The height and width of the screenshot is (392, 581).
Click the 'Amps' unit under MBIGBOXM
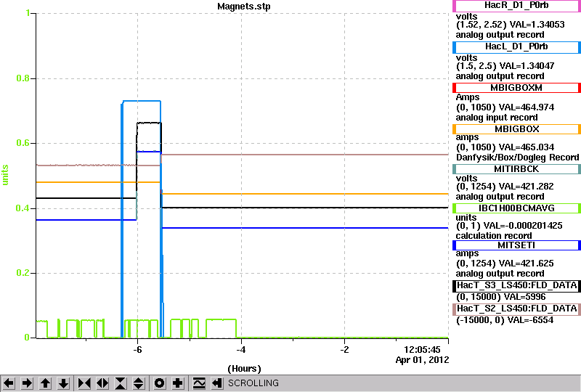(468, 97)
